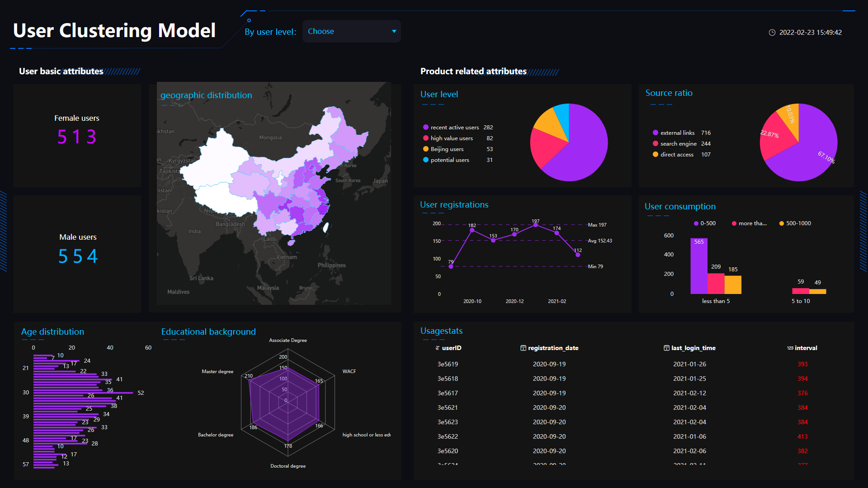The height and width of the screenshot is (488, 868).
Task: Click the Female users count 513
Action: (77, 137)
